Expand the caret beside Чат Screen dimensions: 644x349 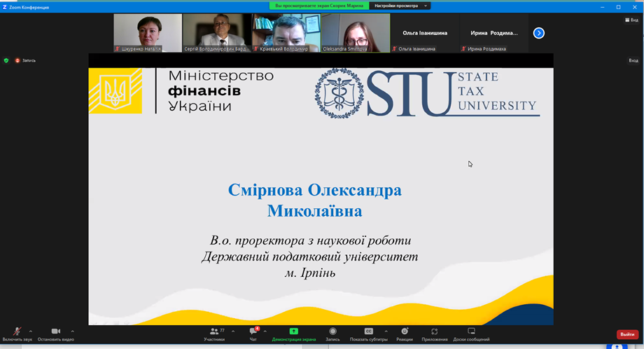pyautogui.click(x=265, y=331)
